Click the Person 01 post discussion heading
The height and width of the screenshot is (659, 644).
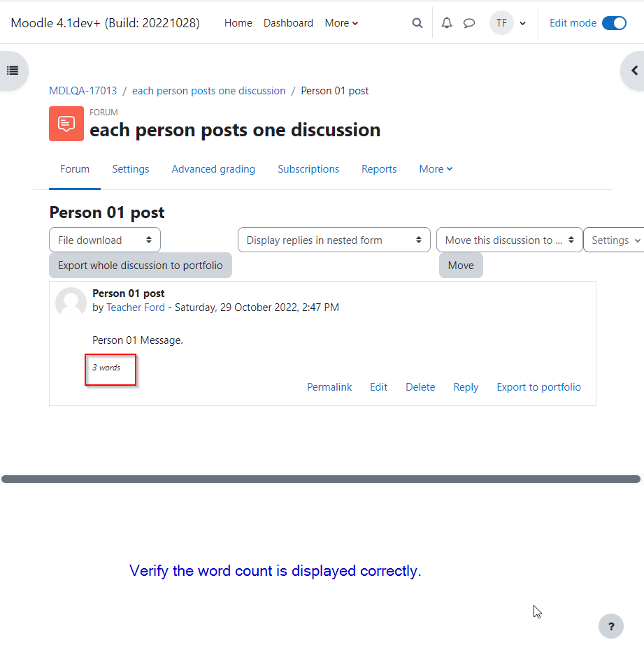pyautogui.click(x=107, y=212)
